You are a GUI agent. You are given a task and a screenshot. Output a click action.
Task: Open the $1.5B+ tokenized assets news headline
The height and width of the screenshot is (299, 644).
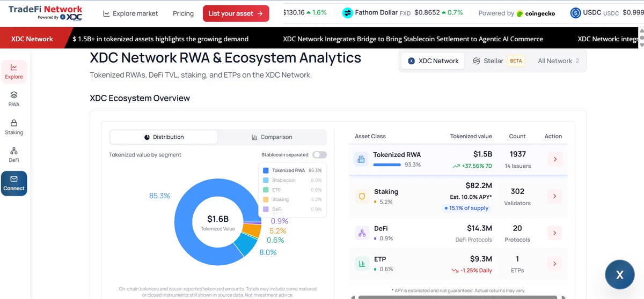click(160, 39)
